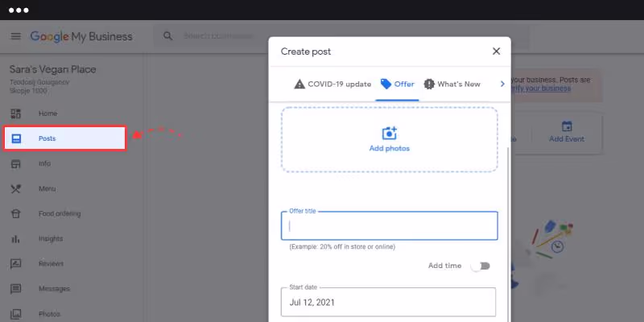The image size is (644, 322).
Task: Click the Add photos label
Action: (390, 149)
